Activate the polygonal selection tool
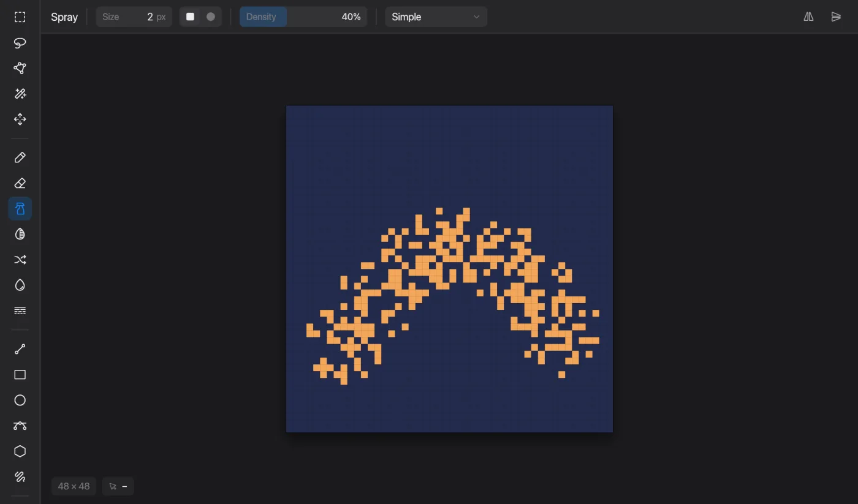 (20, 68)
